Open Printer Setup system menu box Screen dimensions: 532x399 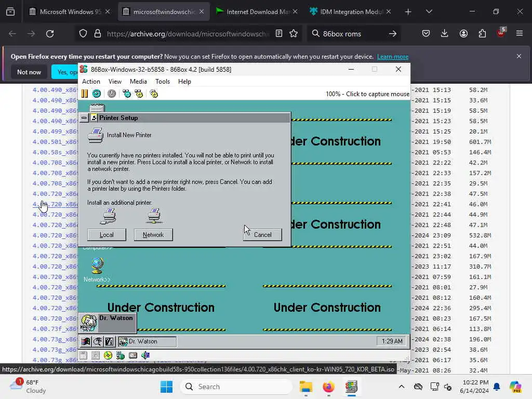pos(84,118)
